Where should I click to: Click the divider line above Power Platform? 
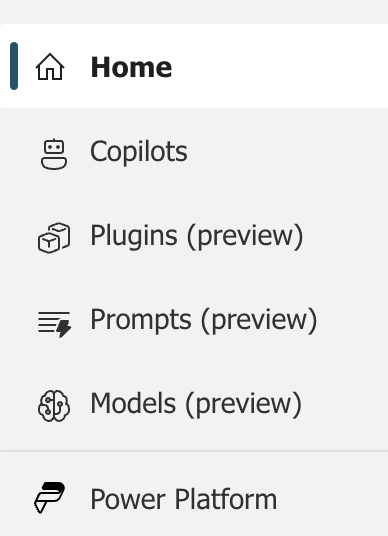tap(194, 451)
